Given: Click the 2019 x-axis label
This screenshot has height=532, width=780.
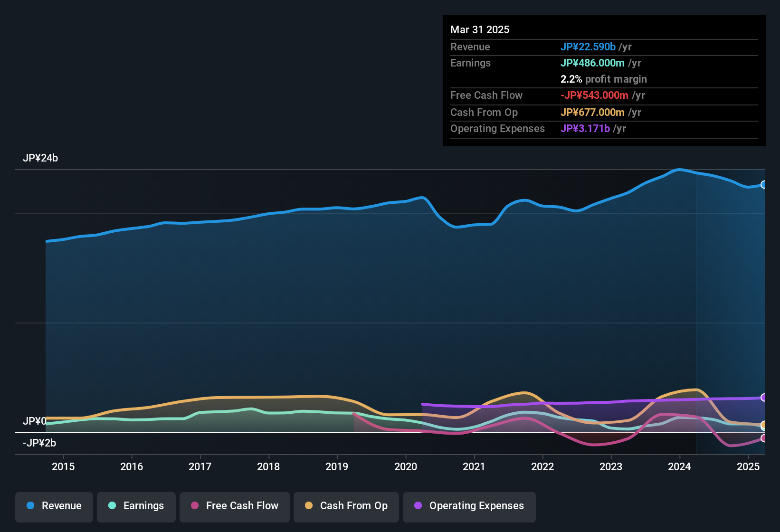Looking at the screenshot, I should click(x=337, y=466).
